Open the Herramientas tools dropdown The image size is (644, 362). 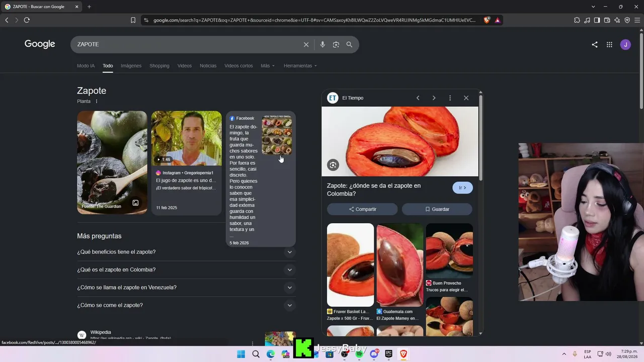(300, 66)
